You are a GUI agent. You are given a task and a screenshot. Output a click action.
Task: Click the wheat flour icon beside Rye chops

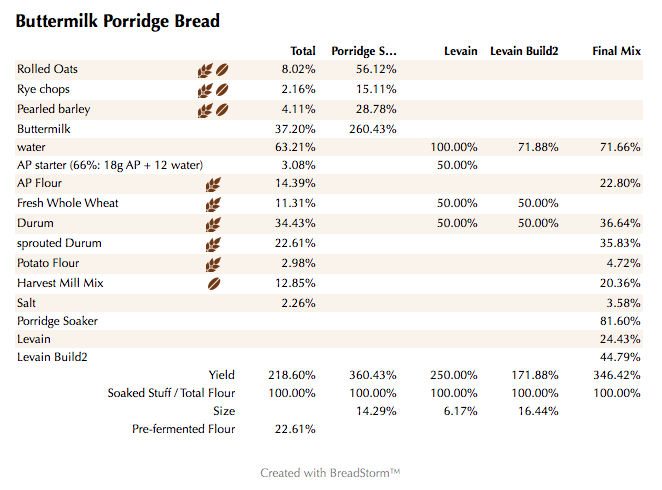click(205, 90)
